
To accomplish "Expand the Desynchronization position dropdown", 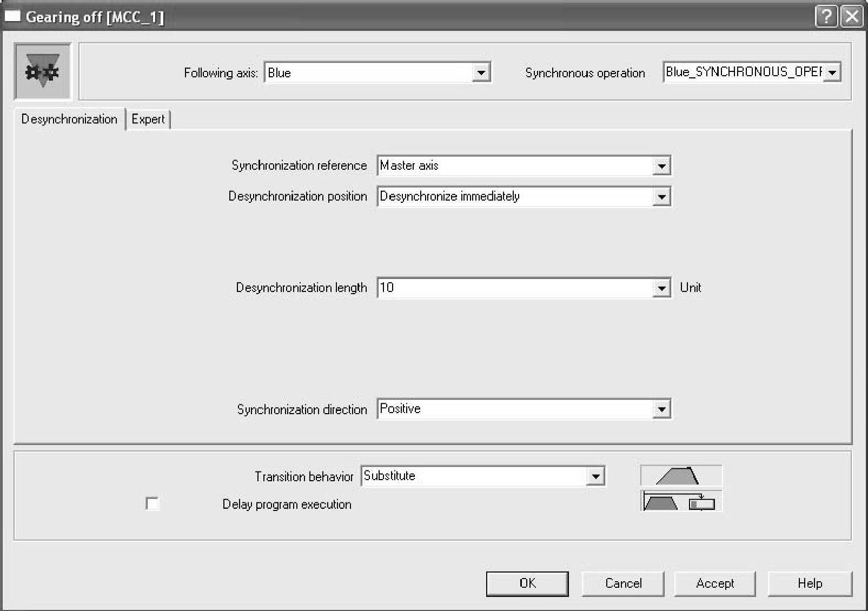I will coord(661,197).
